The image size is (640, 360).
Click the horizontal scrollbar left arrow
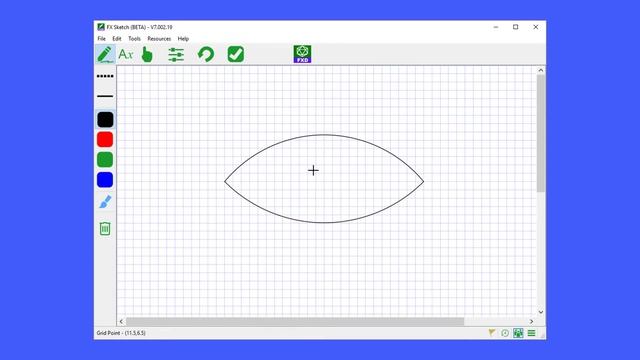[121, 321]
